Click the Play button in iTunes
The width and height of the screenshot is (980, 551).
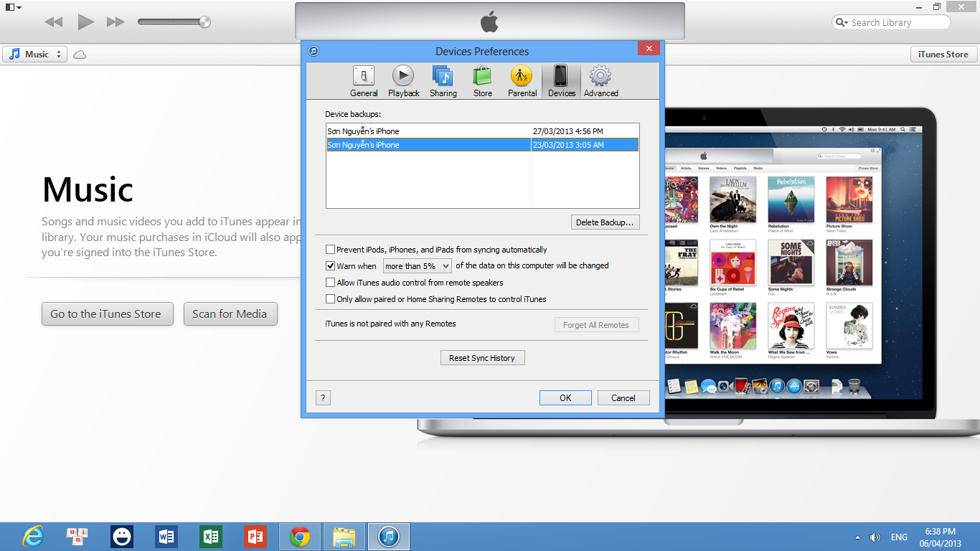85,22
